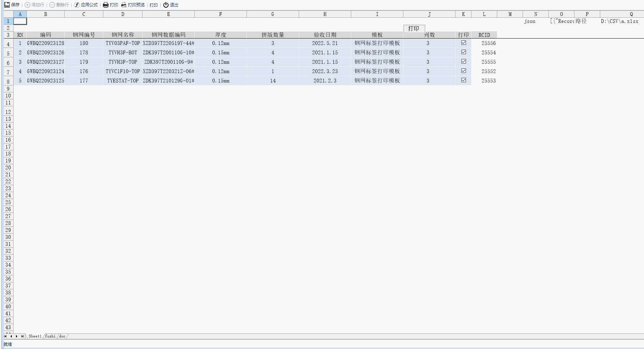Jump to the last sheet tab arrow

pos(22,336)
